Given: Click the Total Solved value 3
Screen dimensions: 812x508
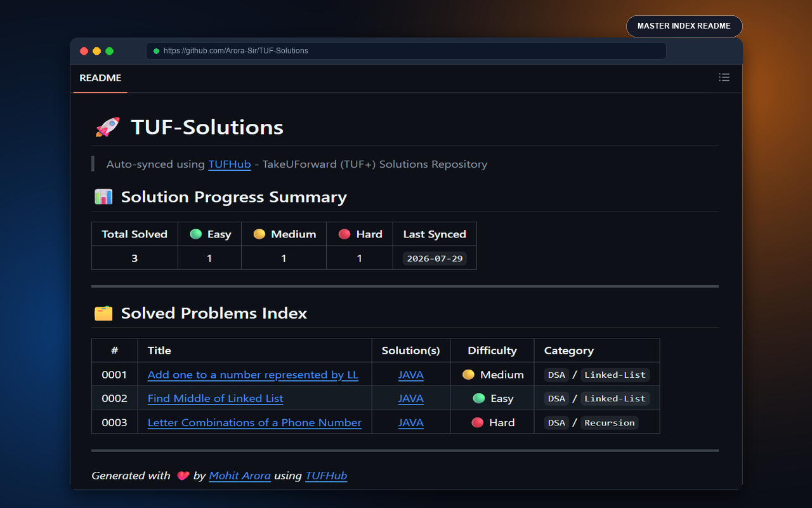Looking at the screenshot, I should point(134,258).
